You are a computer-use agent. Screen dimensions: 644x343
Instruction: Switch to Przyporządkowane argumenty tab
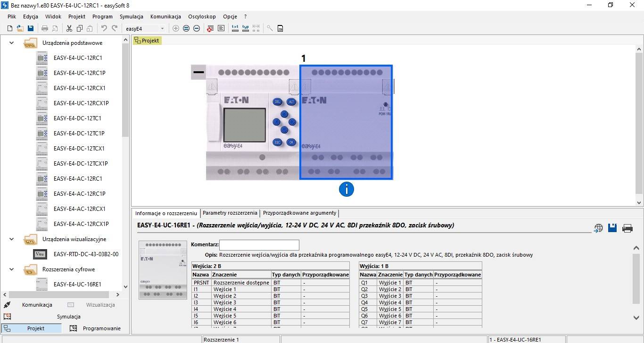tap(299, 213)
